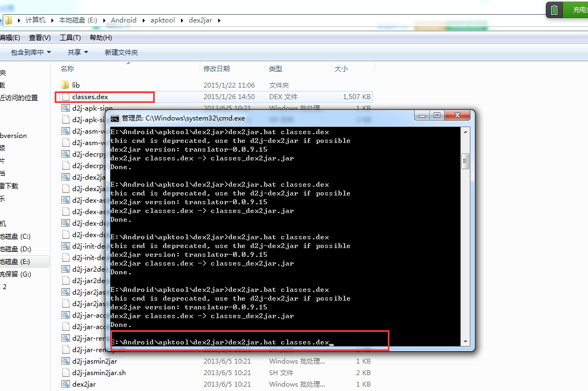Expand the breadcrumb arrow after dex2jar

pyautogui.click(x=219, y=20)
